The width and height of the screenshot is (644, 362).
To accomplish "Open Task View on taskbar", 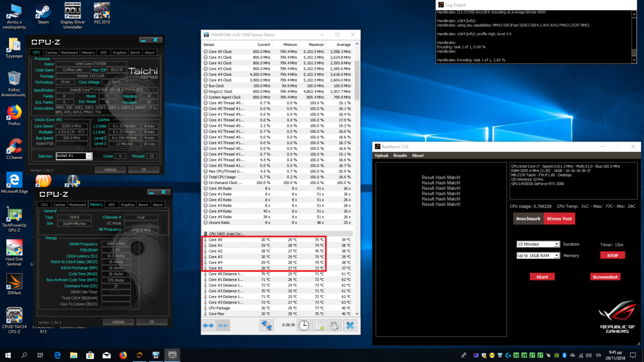I will pos(40,355).
